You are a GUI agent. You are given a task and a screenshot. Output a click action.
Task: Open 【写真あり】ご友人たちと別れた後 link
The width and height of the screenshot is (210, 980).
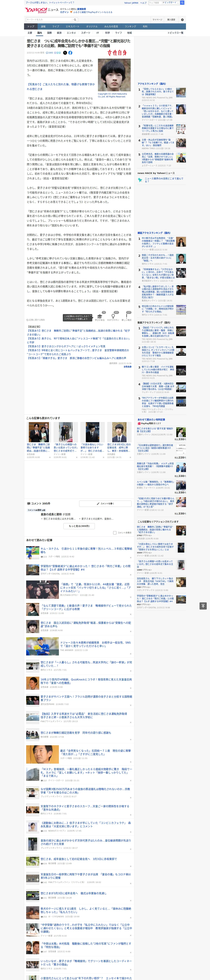[61, 87]
